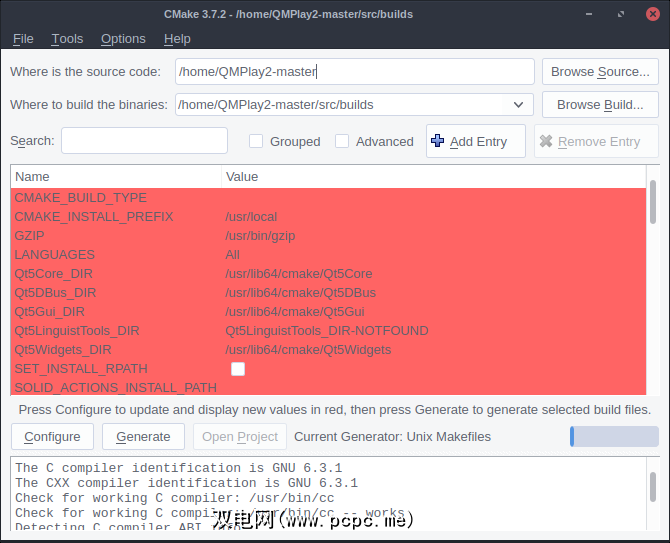Screen dimensions: 670x543
Task: Click the /usr/lib64/cmake/Qt5DBus value
Action: (300, 293)
